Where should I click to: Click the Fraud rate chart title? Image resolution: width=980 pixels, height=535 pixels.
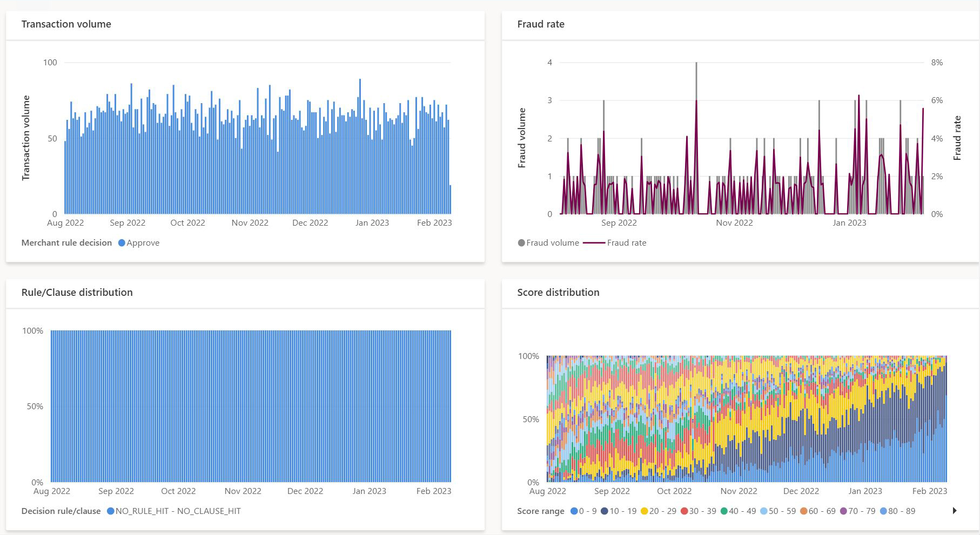(x=541, y=24)
